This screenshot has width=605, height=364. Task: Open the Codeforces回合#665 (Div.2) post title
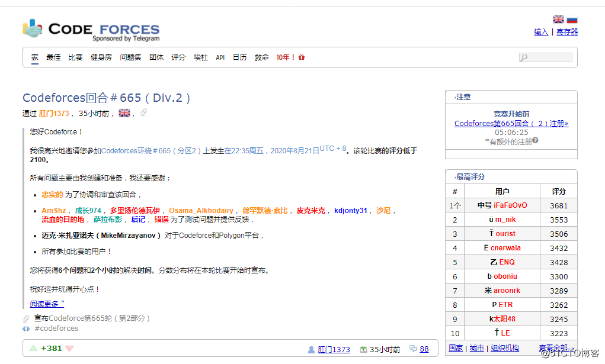point(107,98)
